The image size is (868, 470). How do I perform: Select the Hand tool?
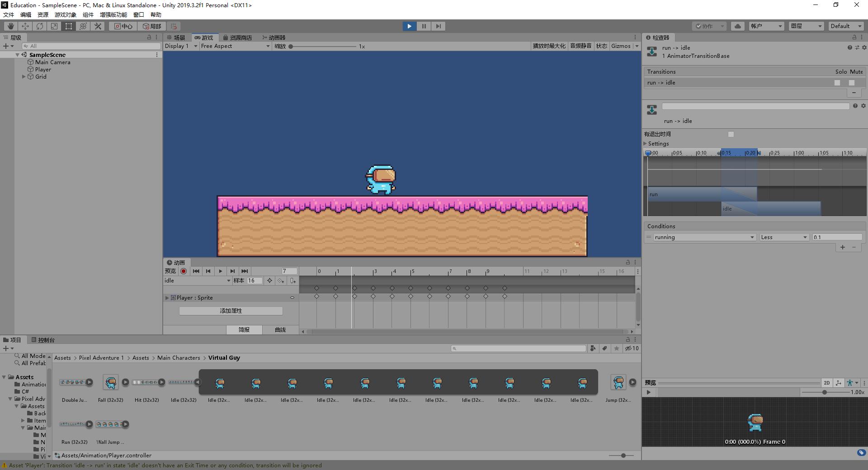pyautogui.click(x=11, y=26)
